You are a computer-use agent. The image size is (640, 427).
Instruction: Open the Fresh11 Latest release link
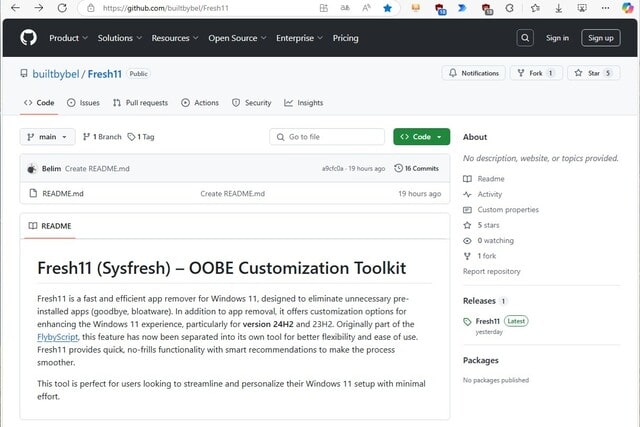pyautogui.click(x=487, y=321)
